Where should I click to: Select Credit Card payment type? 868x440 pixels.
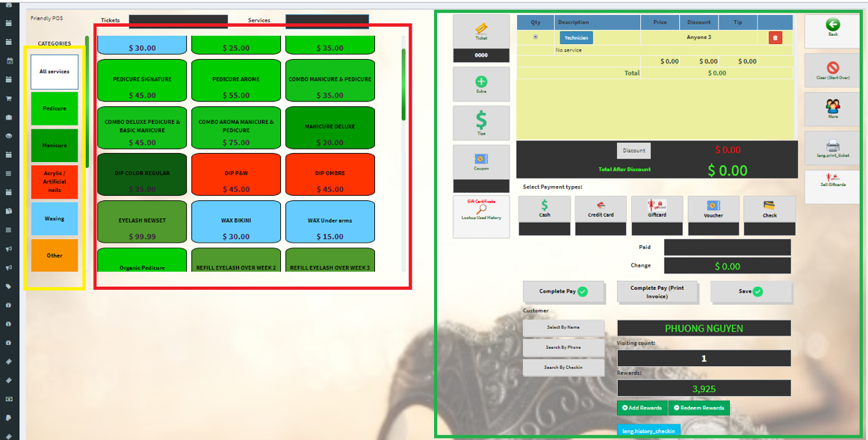click(x=601, y=208)
